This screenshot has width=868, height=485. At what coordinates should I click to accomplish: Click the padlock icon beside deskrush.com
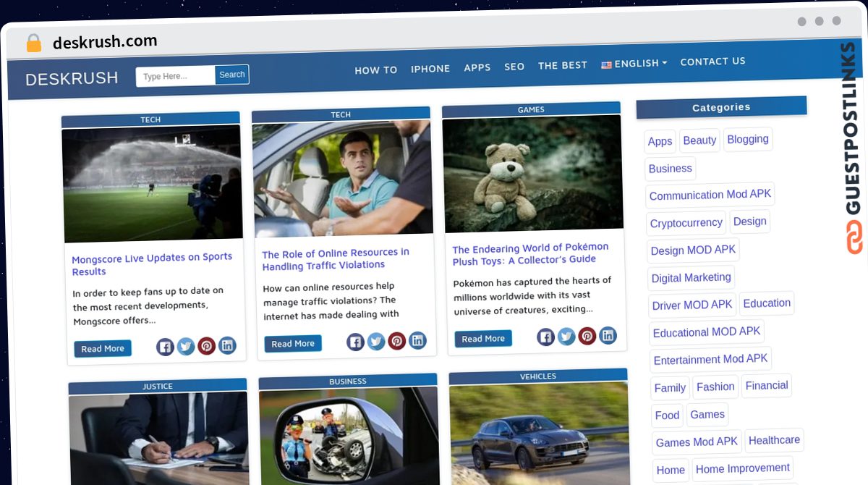(33, 43)
